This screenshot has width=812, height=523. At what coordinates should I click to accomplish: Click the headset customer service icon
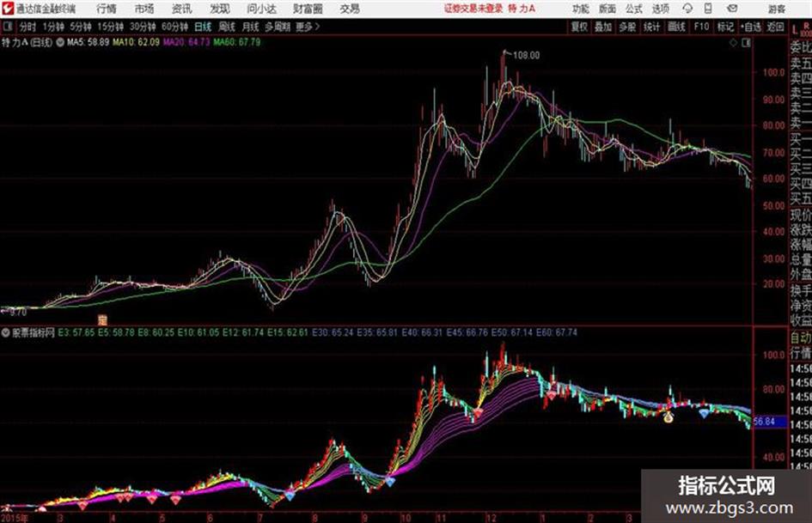click(x=687, y=9)
